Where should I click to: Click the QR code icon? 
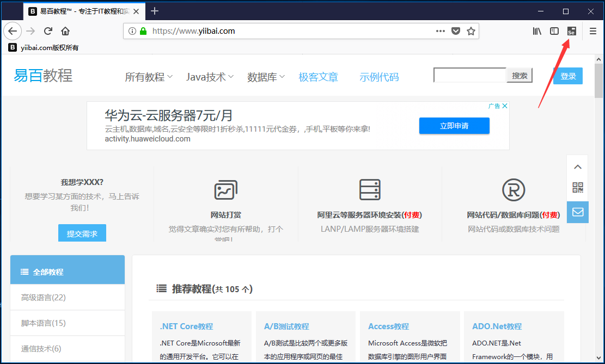578,188
